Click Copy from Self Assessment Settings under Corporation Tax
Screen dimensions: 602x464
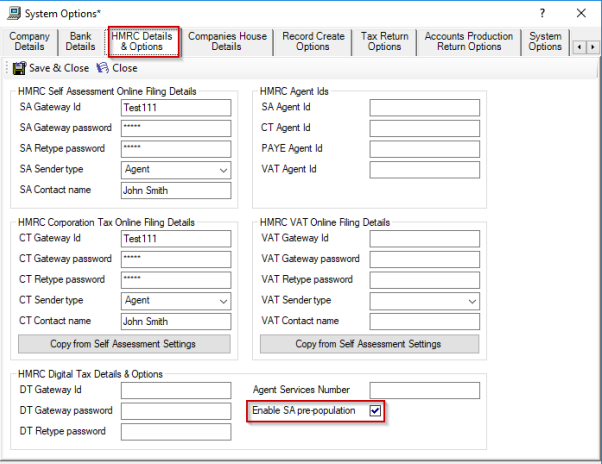coord(124,344)
